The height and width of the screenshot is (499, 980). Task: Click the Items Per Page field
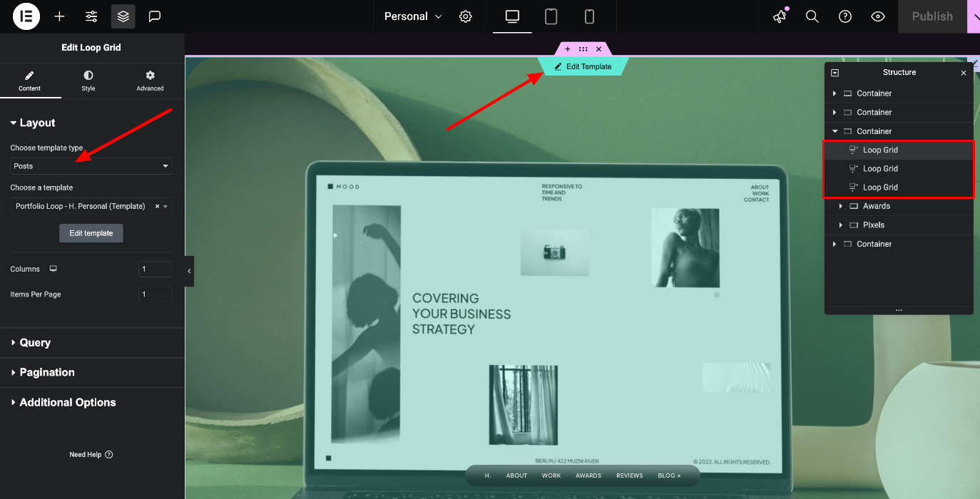pos(155,294)
